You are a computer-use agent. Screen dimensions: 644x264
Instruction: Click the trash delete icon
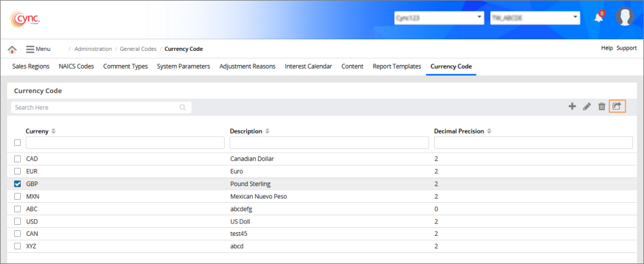click(602, 107)
